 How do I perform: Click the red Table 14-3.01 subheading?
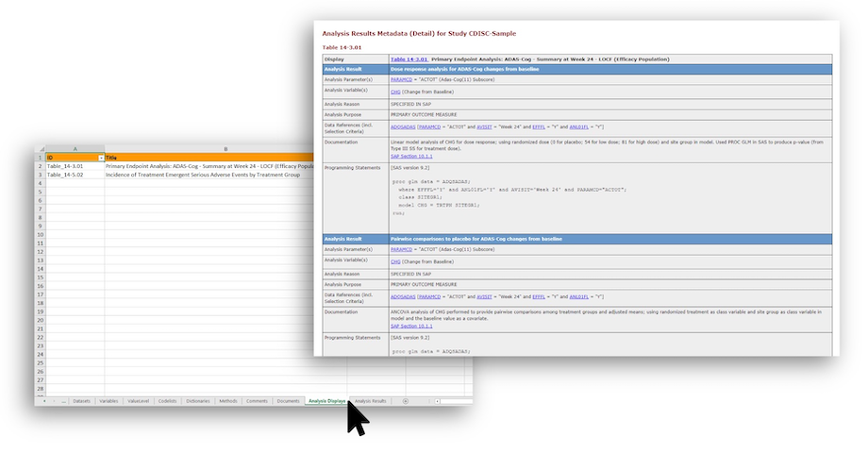(342, 47)
